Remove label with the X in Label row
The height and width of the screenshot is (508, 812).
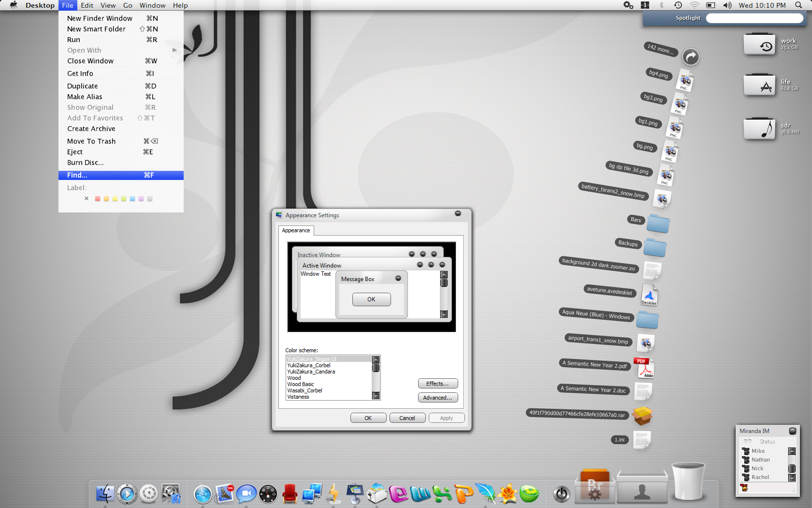pos(87,198)
